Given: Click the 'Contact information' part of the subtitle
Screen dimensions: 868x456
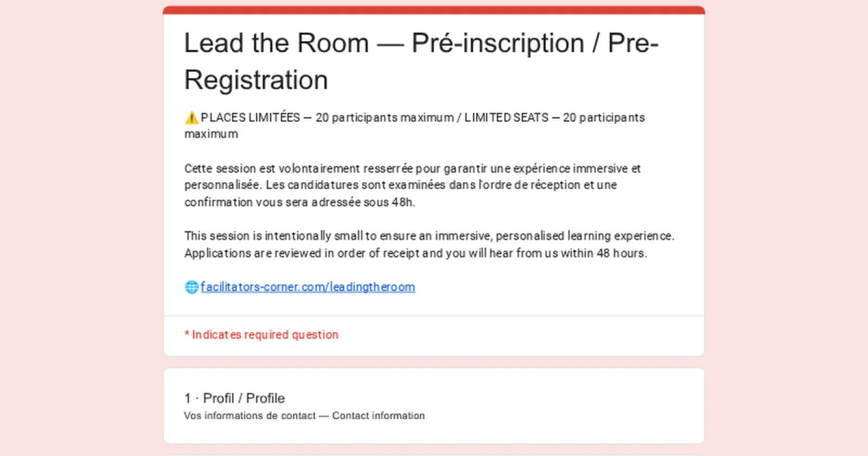Looking at the screenshot, I should 379,416.
